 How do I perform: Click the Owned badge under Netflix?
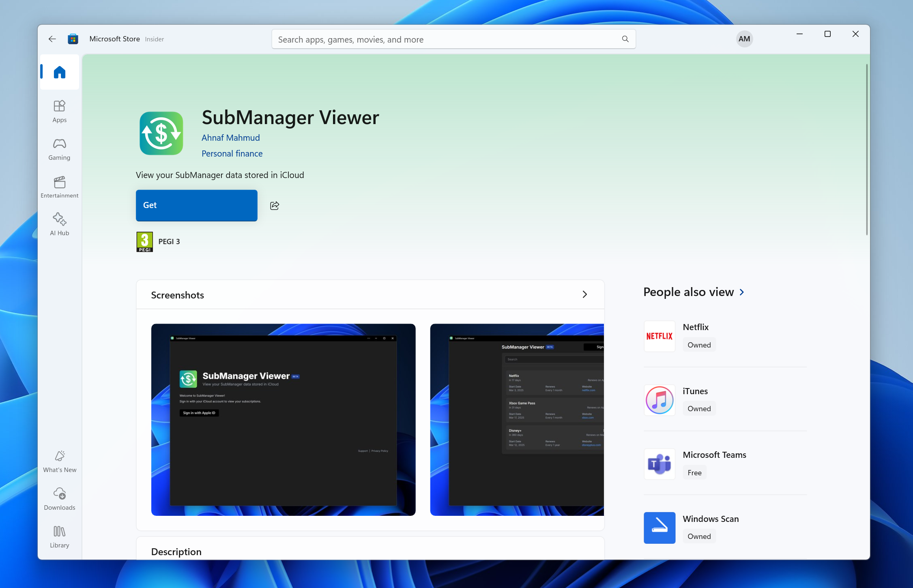699,345
